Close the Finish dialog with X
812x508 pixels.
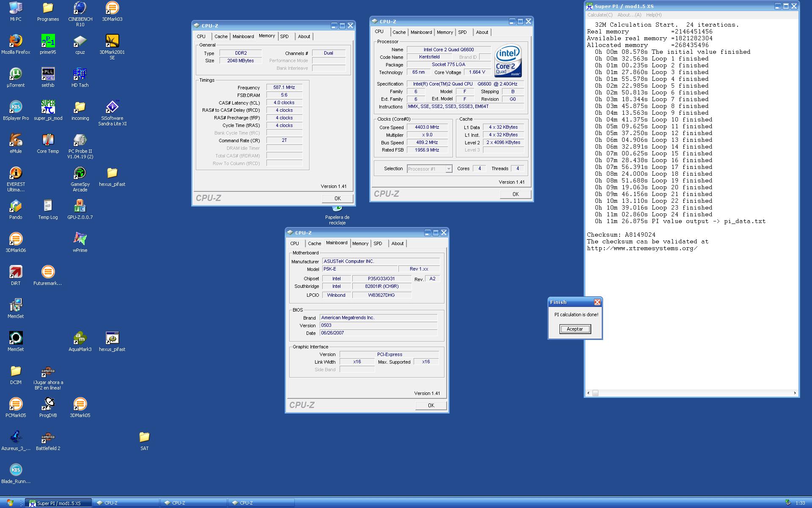point(597,302)
